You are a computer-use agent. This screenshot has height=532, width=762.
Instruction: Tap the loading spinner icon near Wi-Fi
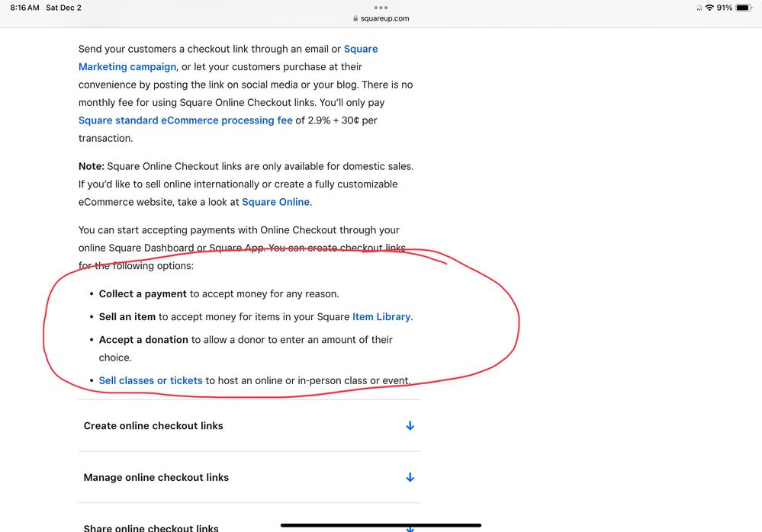699,8
